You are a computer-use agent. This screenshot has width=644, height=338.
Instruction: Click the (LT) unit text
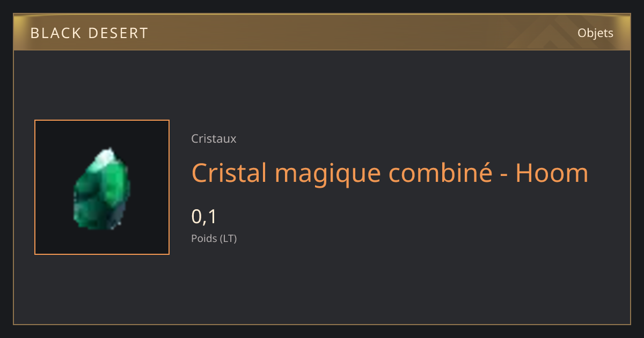(x=229, y=238)
